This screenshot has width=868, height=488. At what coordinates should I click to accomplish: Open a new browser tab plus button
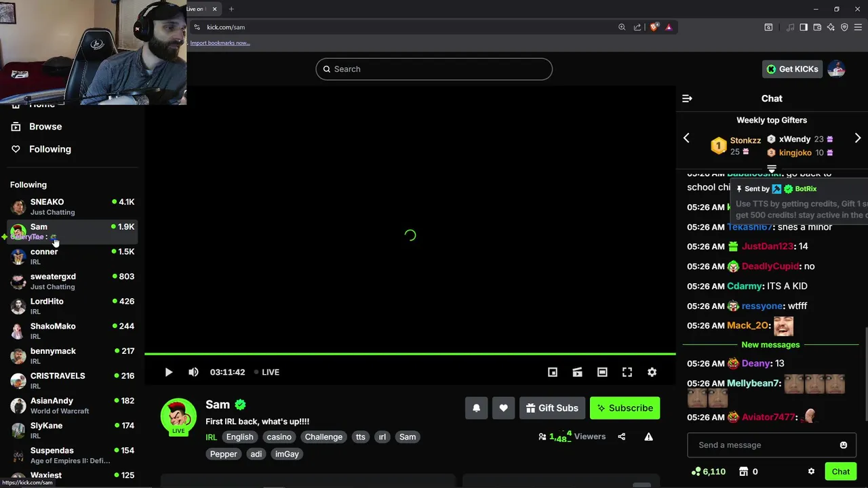231,9
